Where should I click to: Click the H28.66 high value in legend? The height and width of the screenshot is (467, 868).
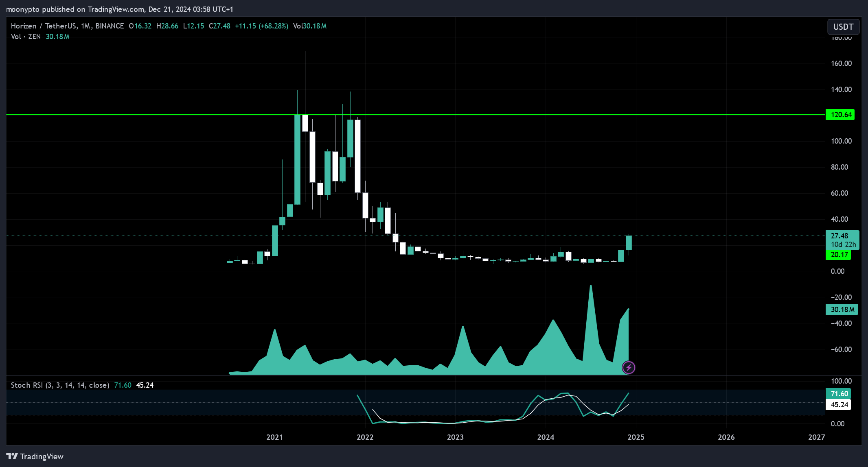point(167,26)
